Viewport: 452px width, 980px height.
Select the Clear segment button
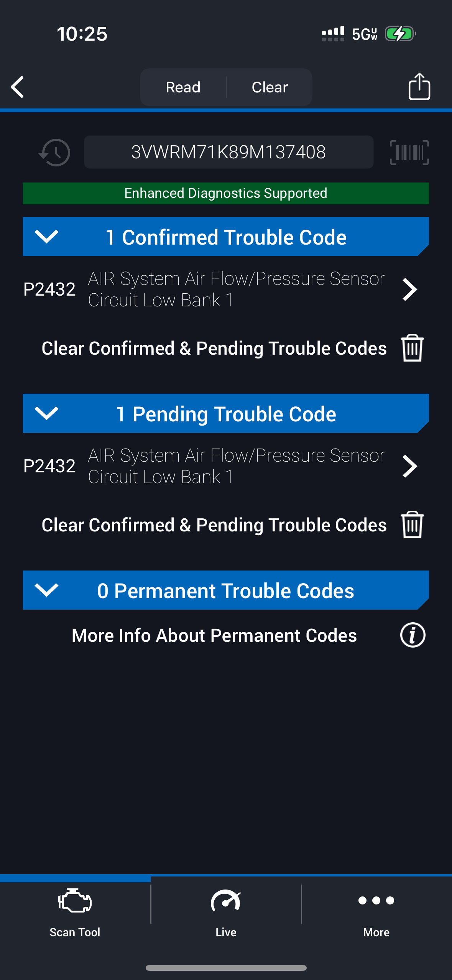click(x=270, y=87)
